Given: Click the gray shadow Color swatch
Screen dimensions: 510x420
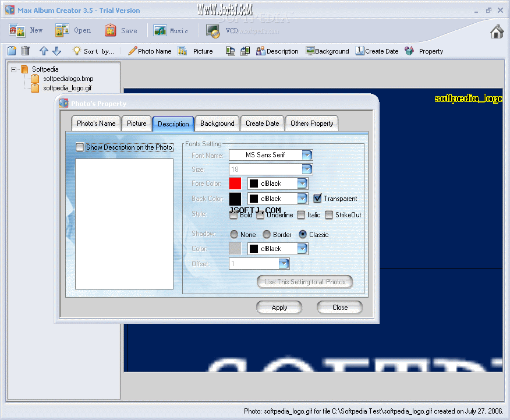Looking at the screenshot, I should (235, 249).
